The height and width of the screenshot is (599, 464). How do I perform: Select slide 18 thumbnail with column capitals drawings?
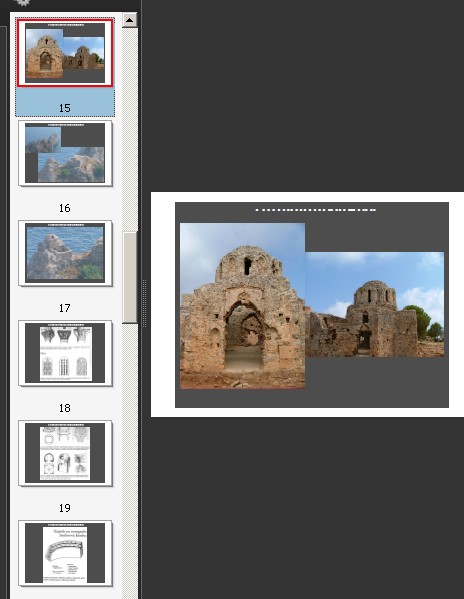pyautogui.click(x=65, y=353)
